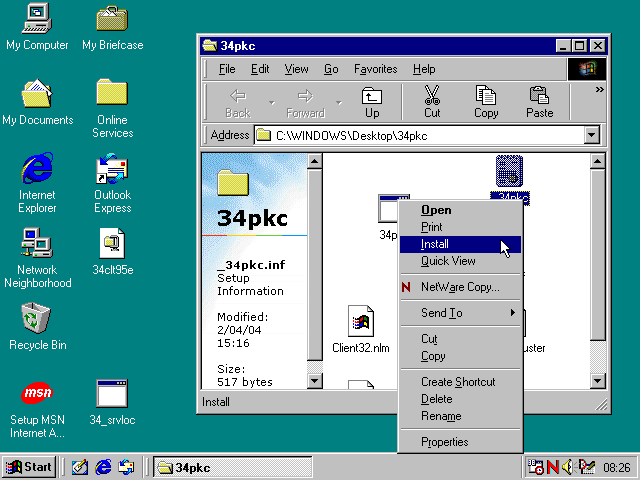The image size is (640, 480).
Task: Click the left pane scroll down arrow
Action: click(314, 381)
